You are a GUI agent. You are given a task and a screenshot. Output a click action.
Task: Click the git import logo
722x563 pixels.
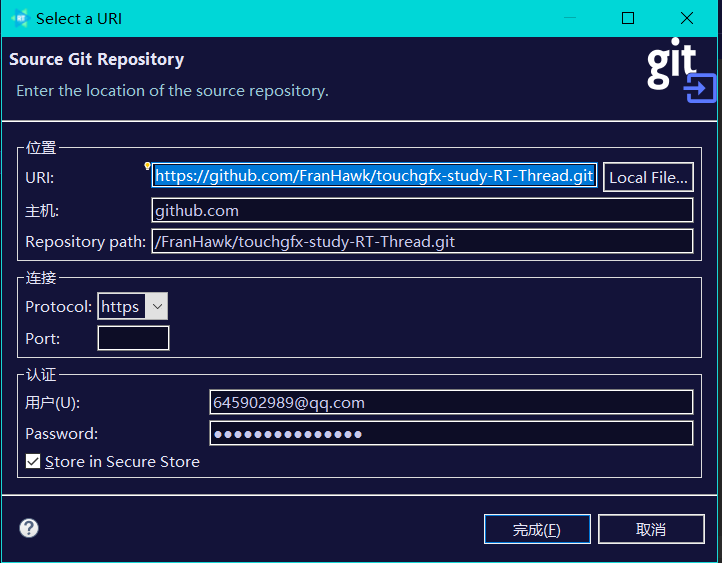coord(681,70)
